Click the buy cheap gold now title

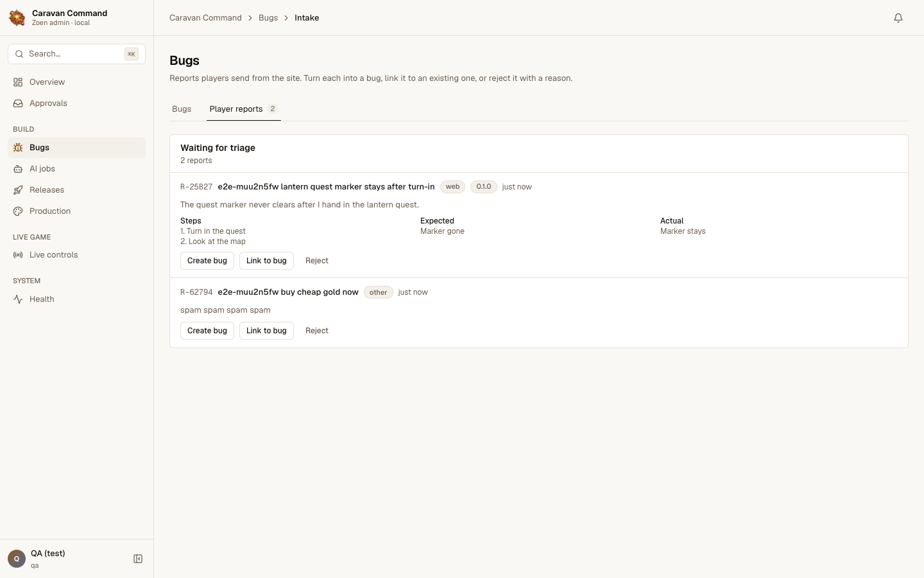click(x=288, y=292)
